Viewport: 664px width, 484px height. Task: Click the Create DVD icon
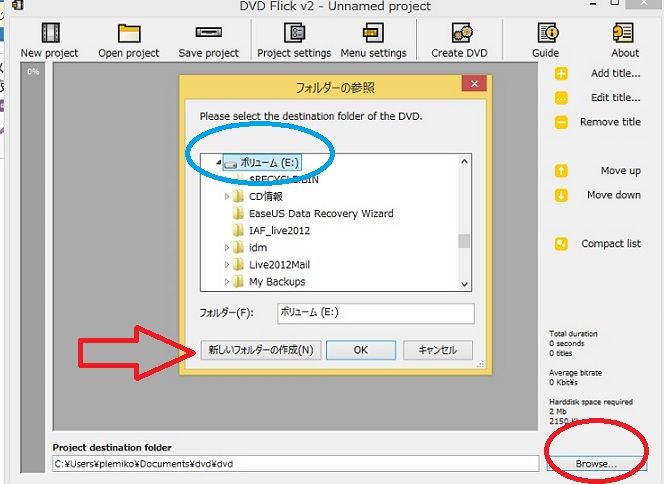(x=461, y=33)
